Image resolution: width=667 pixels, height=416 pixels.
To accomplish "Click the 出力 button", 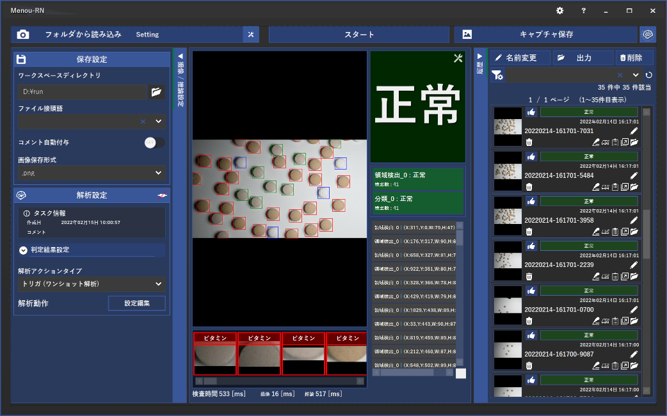I will tap(583, 58).
